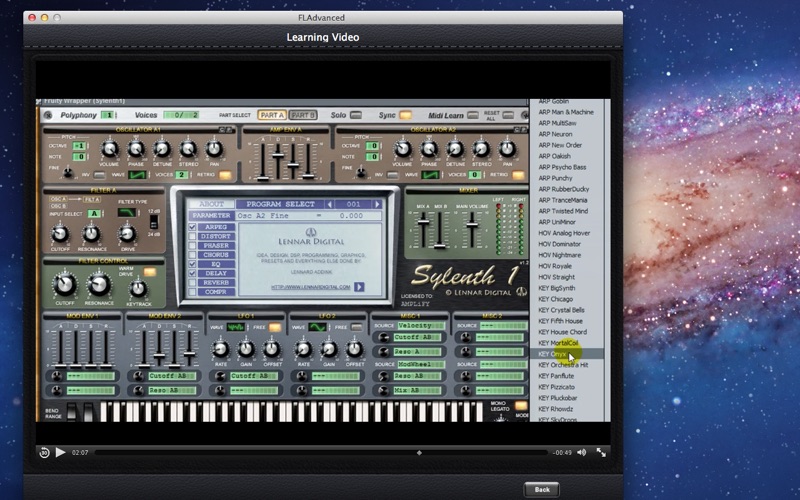
Task: Click the Filter Control Cutoff knob
Action: (65, 286)
